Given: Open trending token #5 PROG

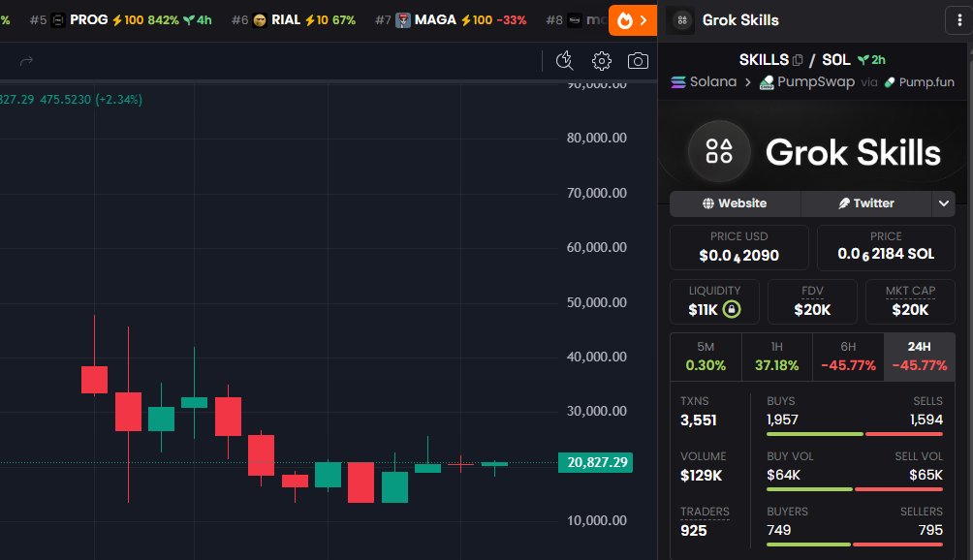Looking at the screenshot, I should (121, 20).
